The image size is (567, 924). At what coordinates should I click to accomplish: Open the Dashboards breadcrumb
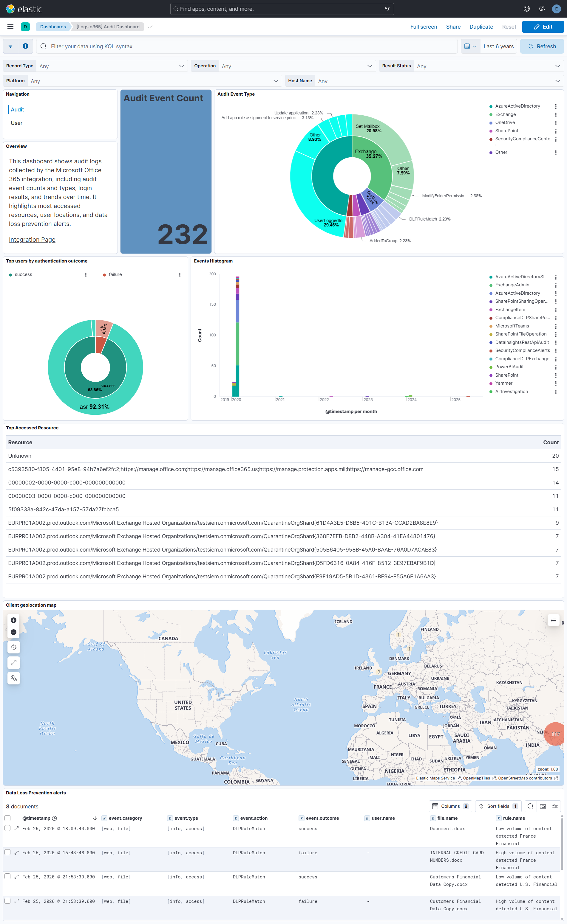(53, 26)
